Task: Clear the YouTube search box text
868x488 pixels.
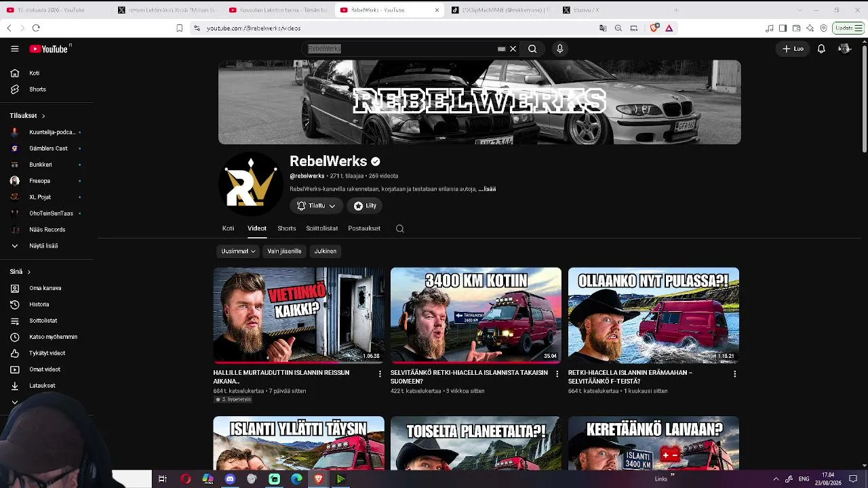Action: pyautogui.click(x=513, y=49)
